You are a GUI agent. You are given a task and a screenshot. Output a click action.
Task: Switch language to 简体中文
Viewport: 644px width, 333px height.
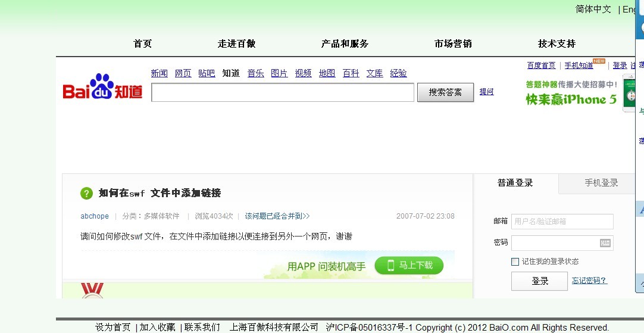click(x=593, y=9)
